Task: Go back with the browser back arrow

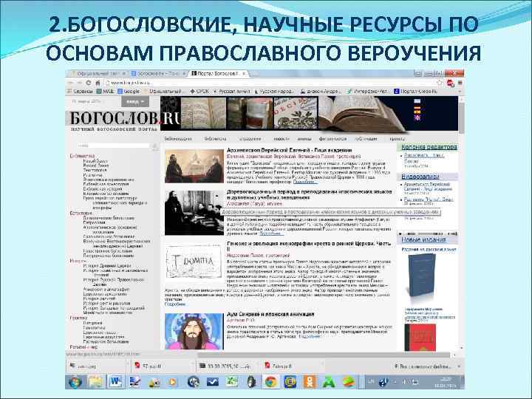Action: click(x=70, y=83)
